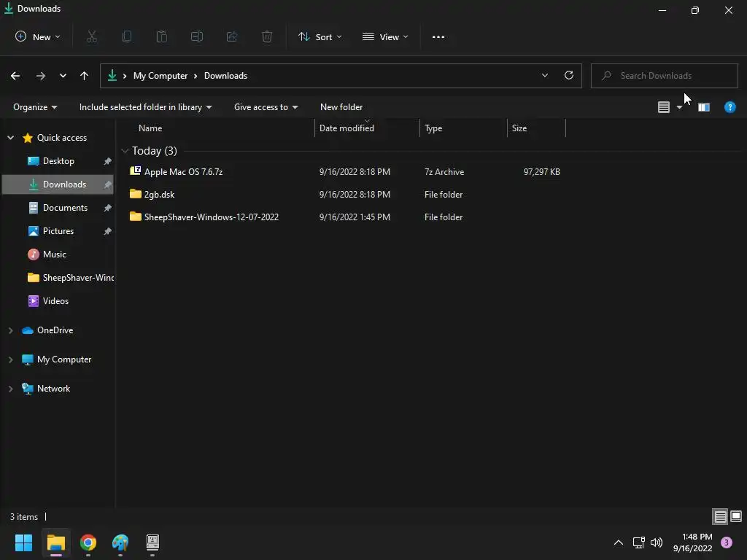747x560 pixels.
Task: Open the Sort dropdown menu
Action: (x=320, y=36)
